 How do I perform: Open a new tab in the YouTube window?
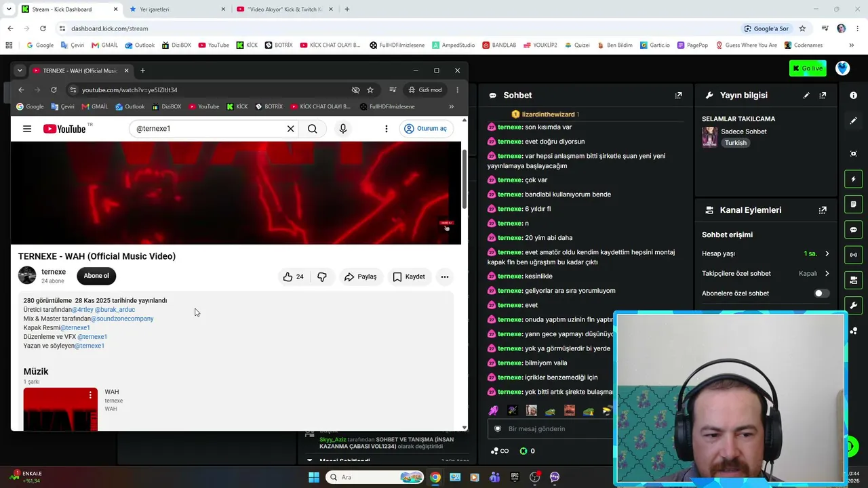click(142, 70)
